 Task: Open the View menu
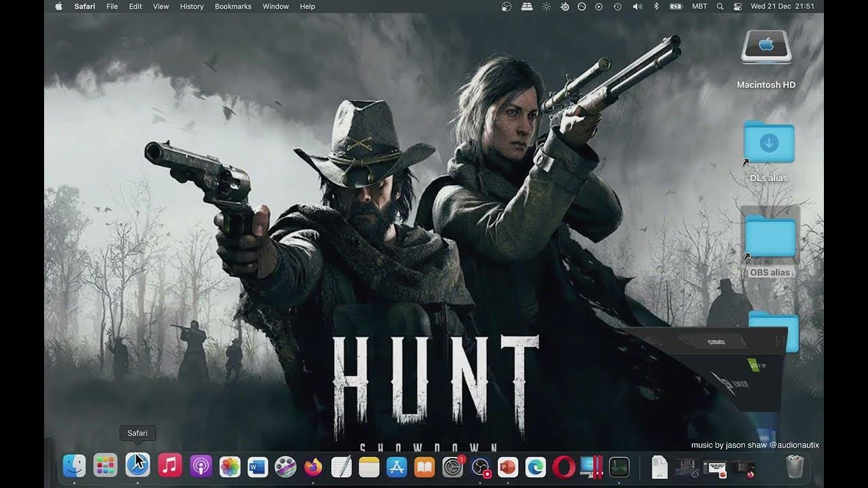point(161,6)
